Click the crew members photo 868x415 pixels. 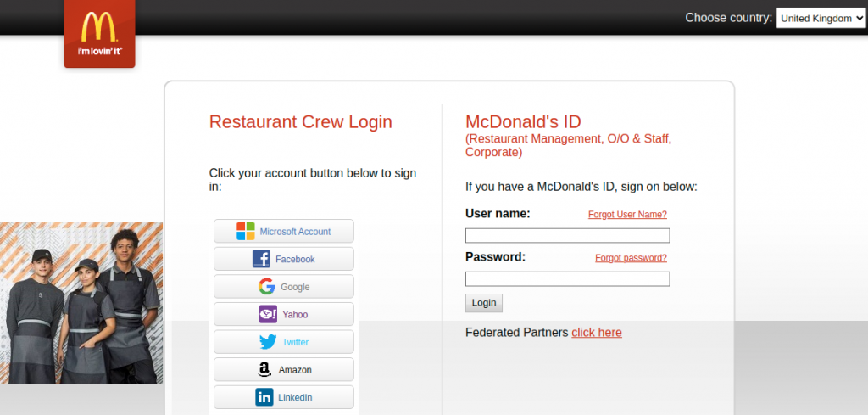coord(81,303)
